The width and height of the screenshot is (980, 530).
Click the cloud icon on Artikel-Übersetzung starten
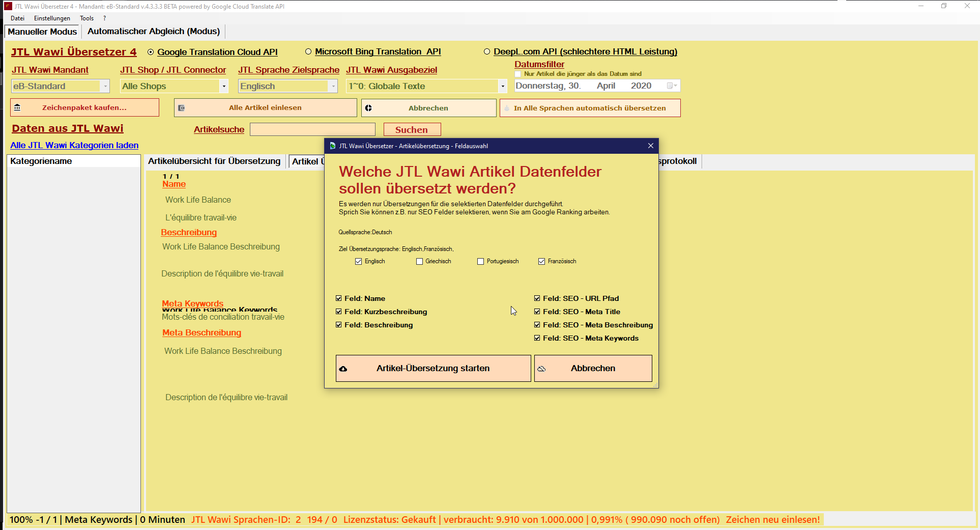coord(343,369)
